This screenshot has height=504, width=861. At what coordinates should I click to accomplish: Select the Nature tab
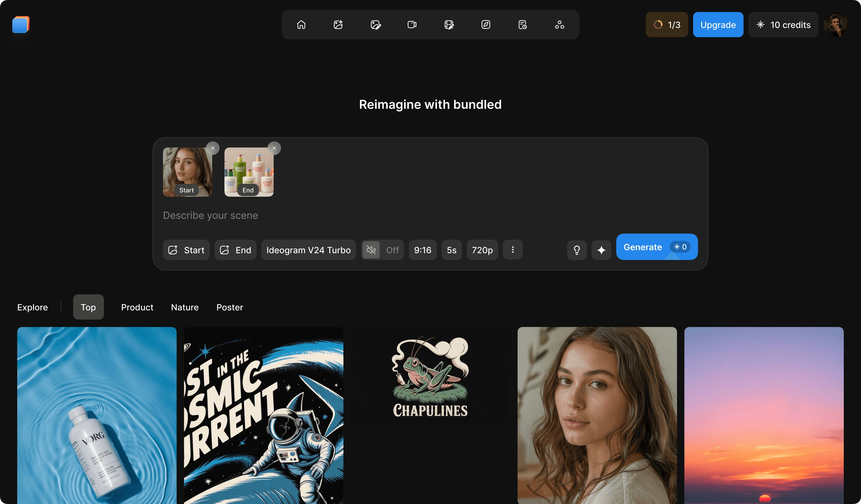click(184, 307)
